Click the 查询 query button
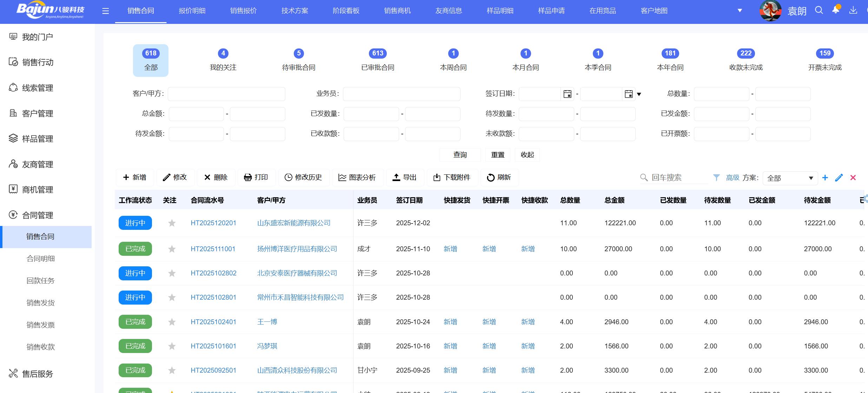 click(460, 155)
